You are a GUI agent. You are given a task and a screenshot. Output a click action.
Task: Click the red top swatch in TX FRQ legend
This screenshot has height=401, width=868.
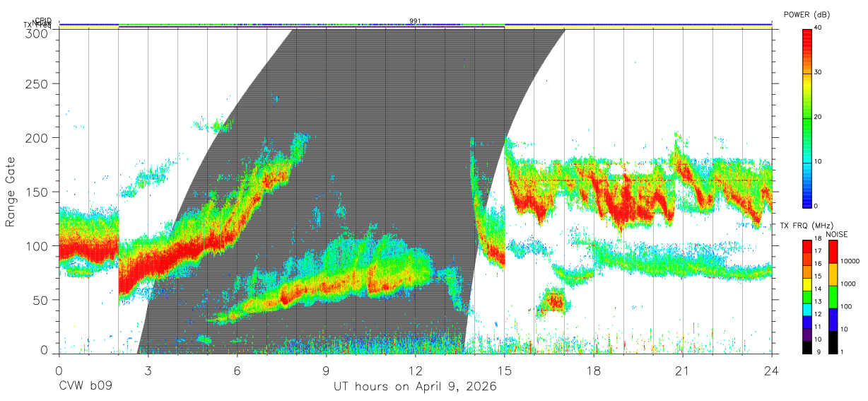click(x=807, y=246)
